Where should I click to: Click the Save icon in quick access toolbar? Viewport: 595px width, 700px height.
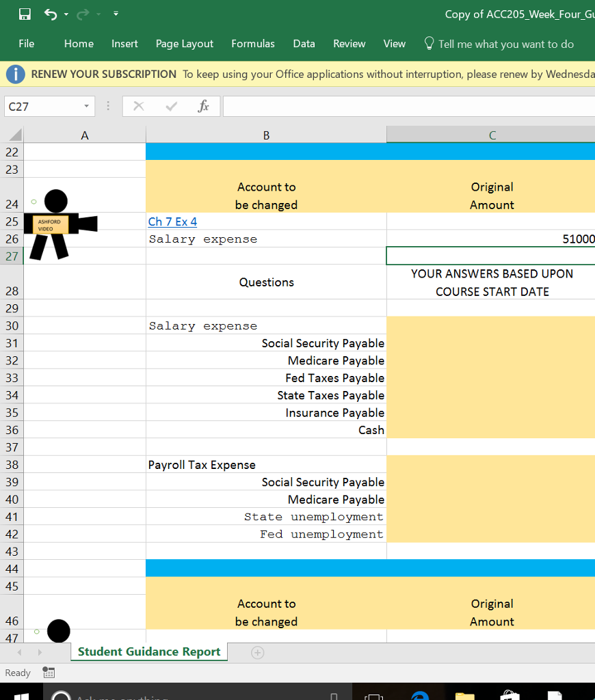pos(25,14)
